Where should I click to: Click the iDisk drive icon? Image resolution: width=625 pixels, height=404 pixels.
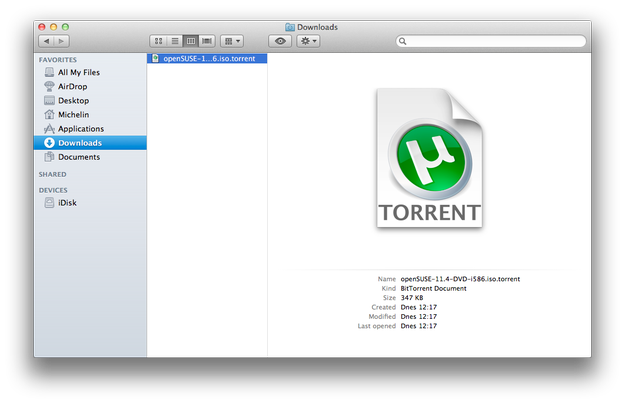click(x=49, y=203)
